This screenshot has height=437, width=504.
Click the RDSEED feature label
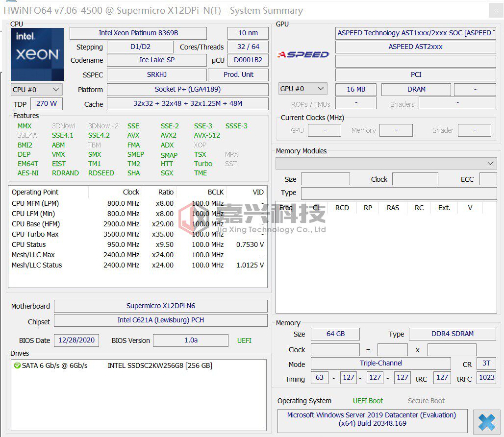(101, 173)
